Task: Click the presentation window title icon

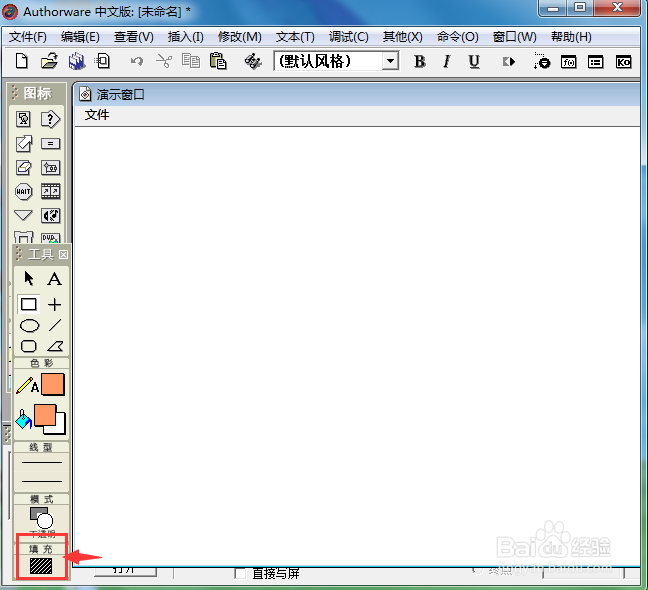Action: click(85, 94)
